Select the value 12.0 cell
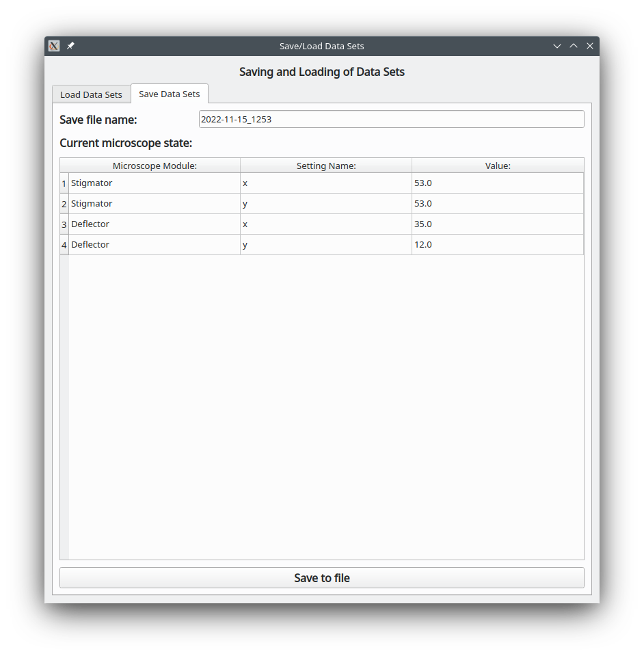The height and width of the screenshot is (656, 644). tap(498, 245)
